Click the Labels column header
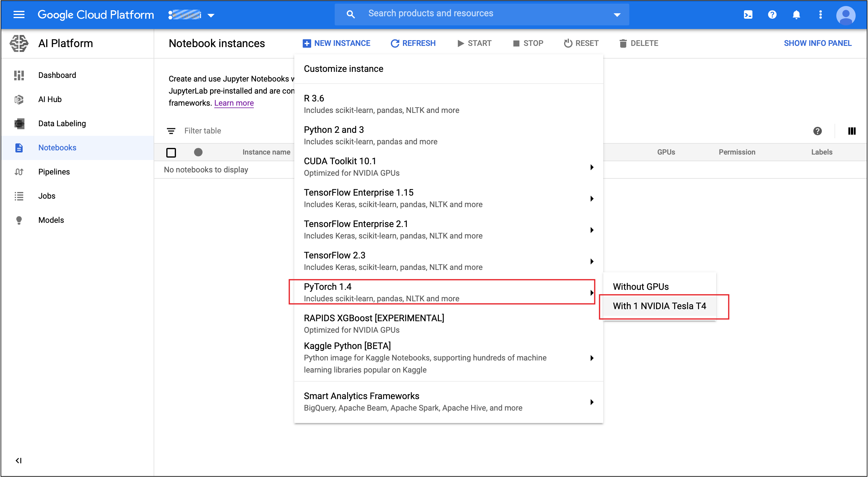The image size is (868, 477). point(822,152)
